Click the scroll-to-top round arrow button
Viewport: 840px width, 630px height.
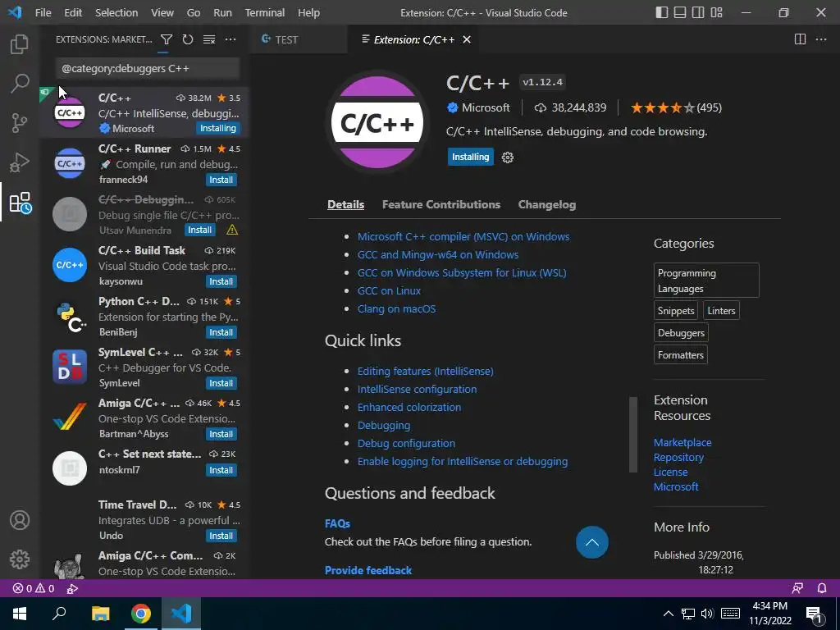coord(592,542)
